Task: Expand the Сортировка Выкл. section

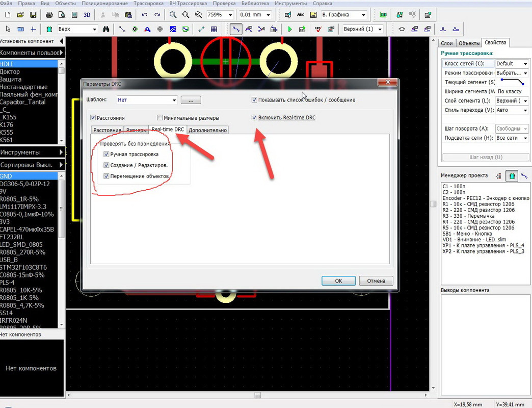Action: click(x=32, y=165)
